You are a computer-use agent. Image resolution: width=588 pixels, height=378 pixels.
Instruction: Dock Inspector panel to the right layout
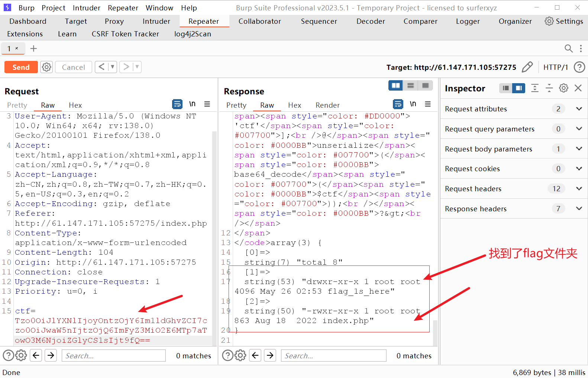518,88
